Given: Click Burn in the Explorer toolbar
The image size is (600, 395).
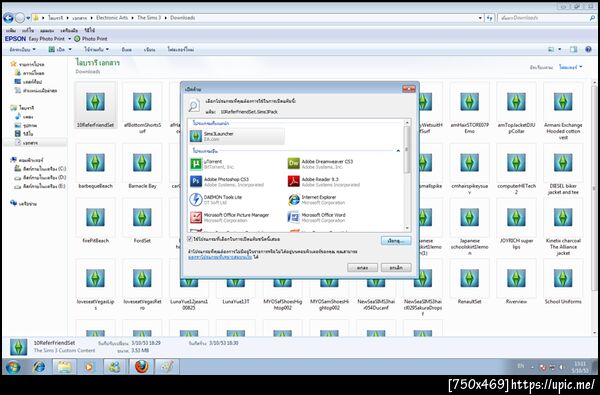Looking at the screenshot, I should click(x=127, y=50).
